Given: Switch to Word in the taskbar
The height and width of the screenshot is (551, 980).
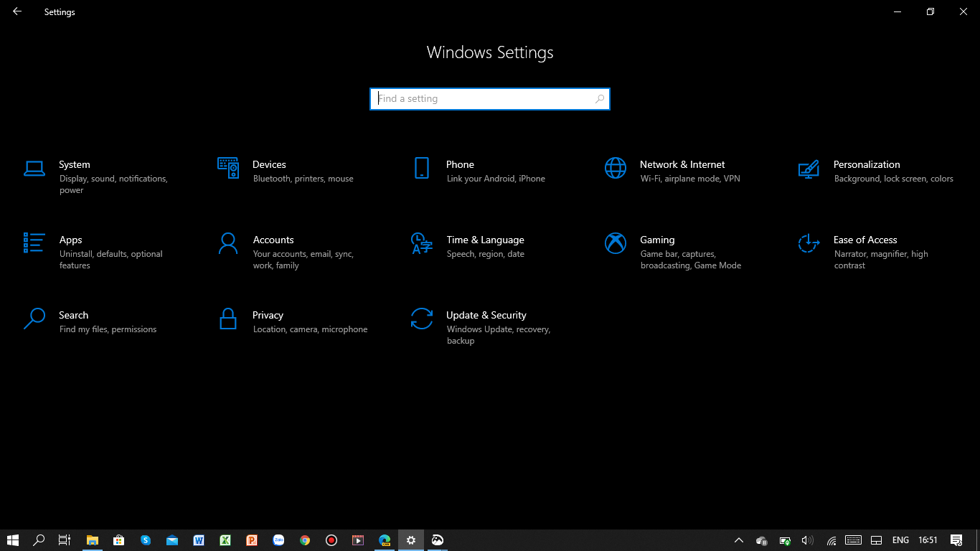Looking at the screenshot, I should tap(199, 540).
